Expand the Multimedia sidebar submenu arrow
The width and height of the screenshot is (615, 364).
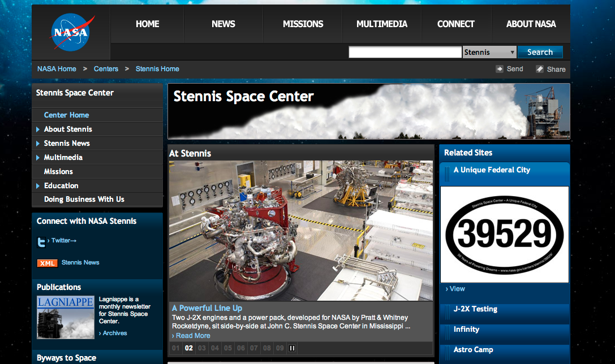click(x=38, y=158)
